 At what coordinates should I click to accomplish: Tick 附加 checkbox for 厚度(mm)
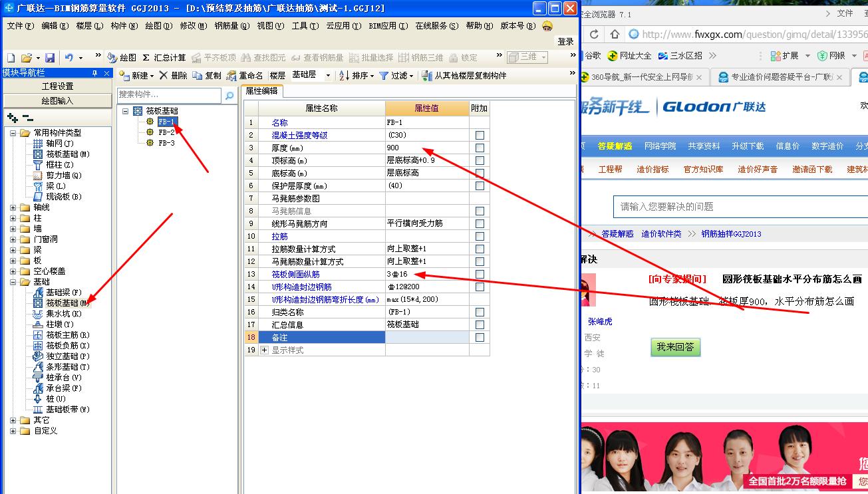click(480, 148)
